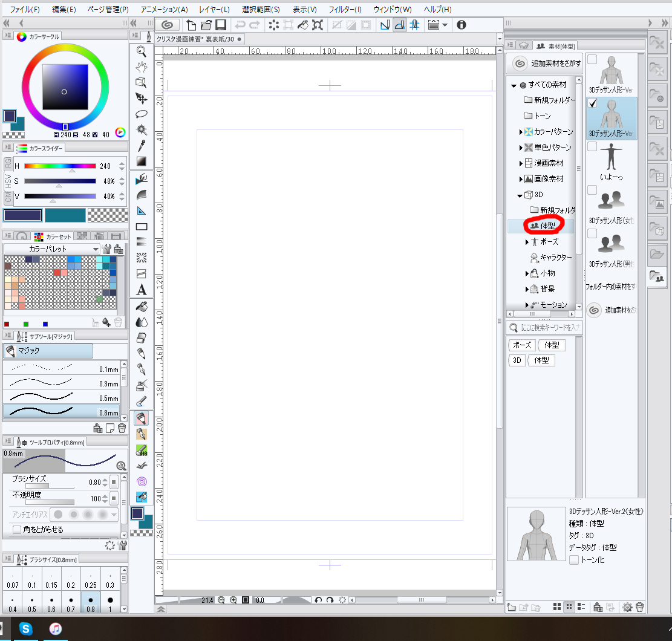This screenshot has height=641, width=672.
Task: Open the ファイル(F) menu
Action: tap(24, 9)
